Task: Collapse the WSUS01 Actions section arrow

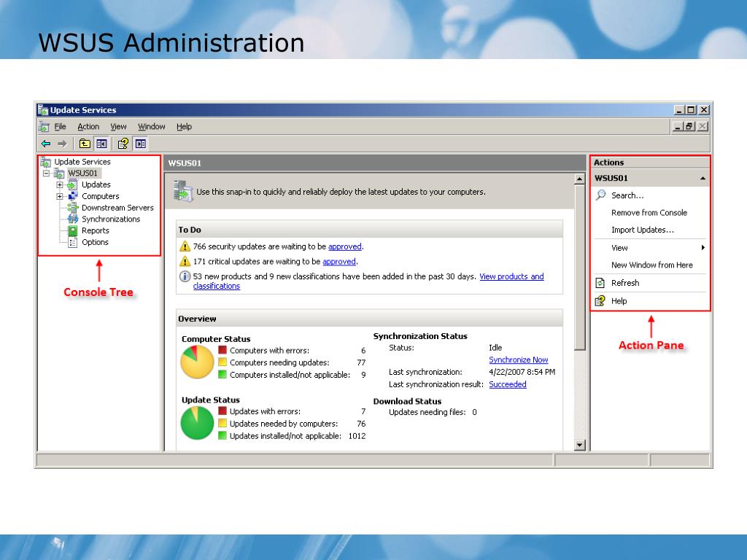Action: pos(703,179)
